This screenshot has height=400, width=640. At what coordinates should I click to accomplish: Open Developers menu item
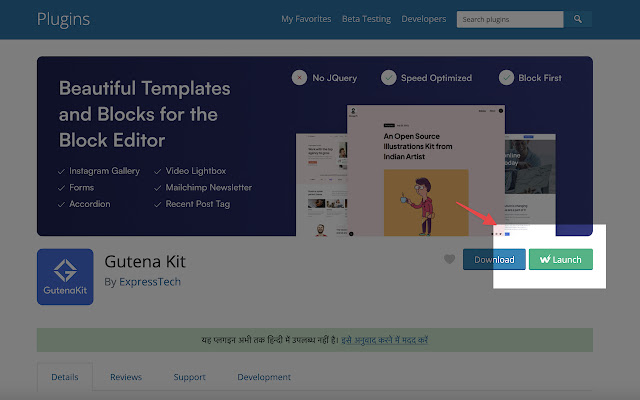424,19
